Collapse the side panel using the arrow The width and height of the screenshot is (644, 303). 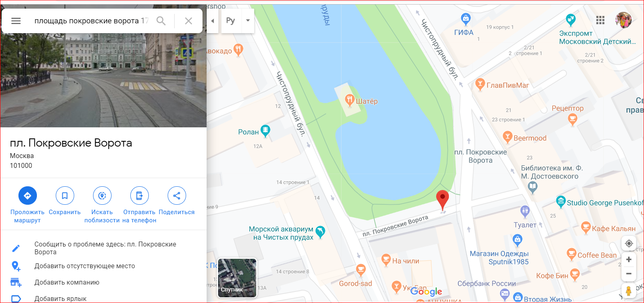pos(212,21)
